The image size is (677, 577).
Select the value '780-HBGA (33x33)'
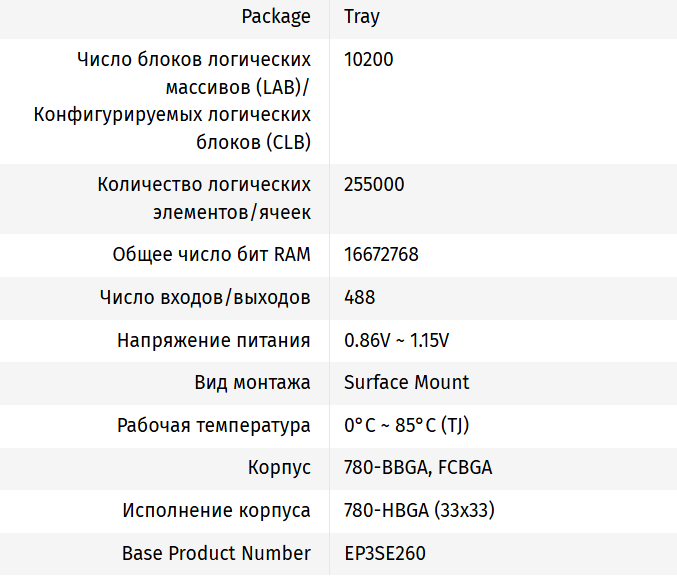point(419,511)
